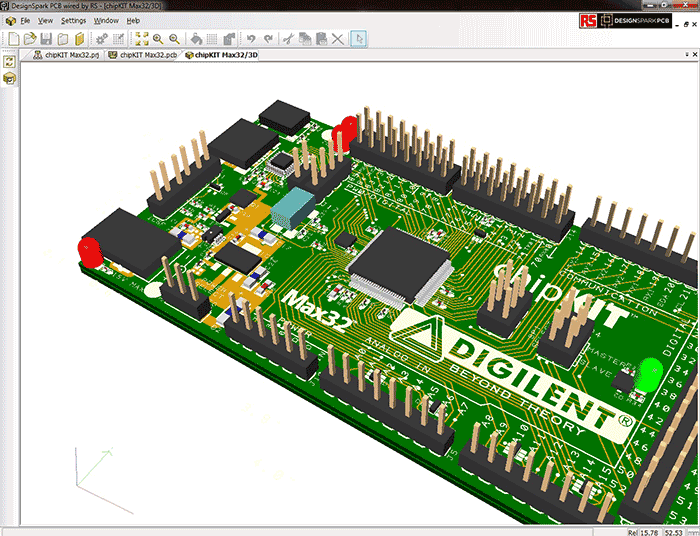700x536 pixels.
Task: Click the grey building-shaped toolbar icon
Action: coord(229,39)
